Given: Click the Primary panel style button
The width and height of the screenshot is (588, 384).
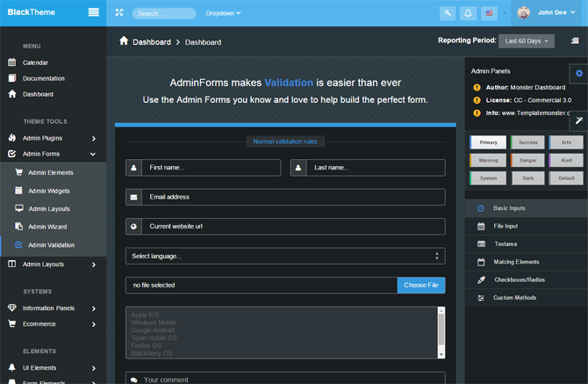Looking at the screenshot, I should 488,142.
